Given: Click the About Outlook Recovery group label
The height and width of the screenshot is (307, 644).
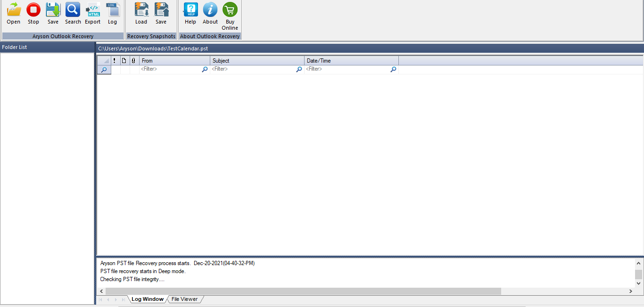Looking at the screenshot, I should (x=210, y=36).
